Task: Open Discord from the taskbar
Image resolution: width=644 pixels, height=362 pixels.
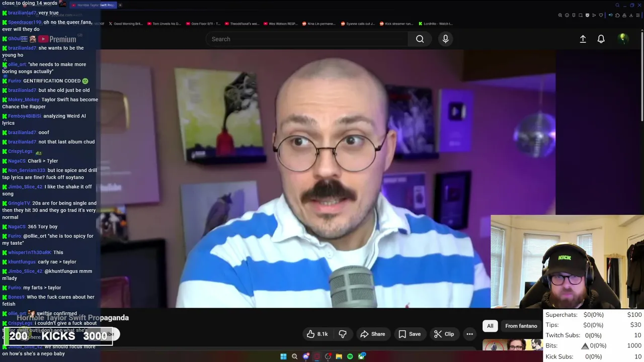Action: [306, 356]
